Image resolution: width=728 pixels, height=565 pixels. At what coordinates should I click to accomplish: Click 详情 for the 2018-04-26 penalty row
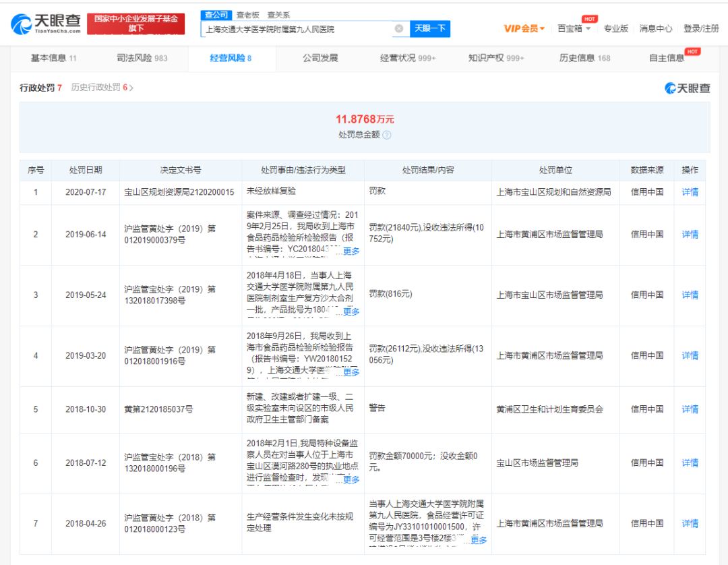pos(690,524)
